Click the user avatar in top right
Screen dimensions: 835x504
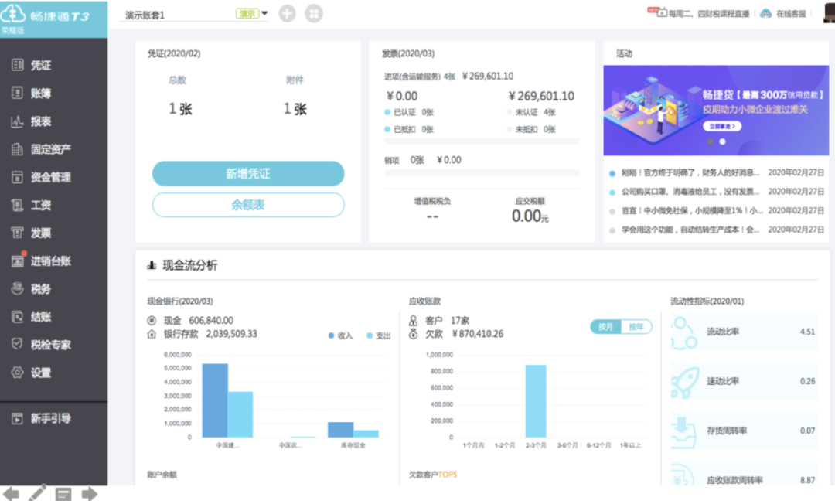825,12
